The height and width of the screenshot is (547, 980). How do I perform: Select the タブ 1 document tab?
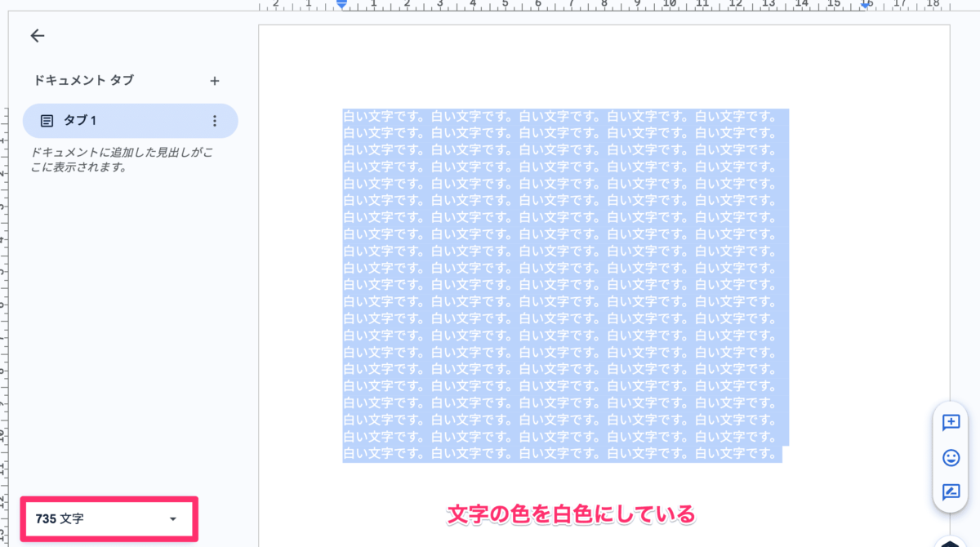click(131, 121)
